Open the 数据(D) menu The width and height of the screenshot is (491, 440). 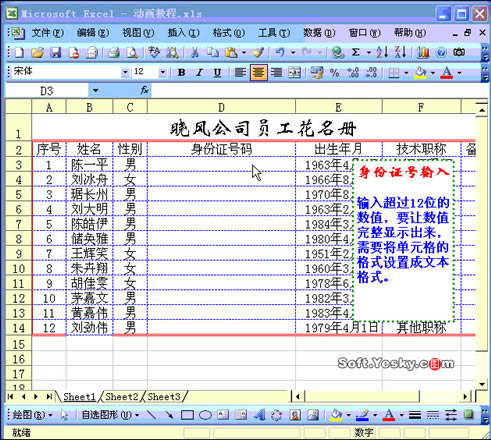319,33
